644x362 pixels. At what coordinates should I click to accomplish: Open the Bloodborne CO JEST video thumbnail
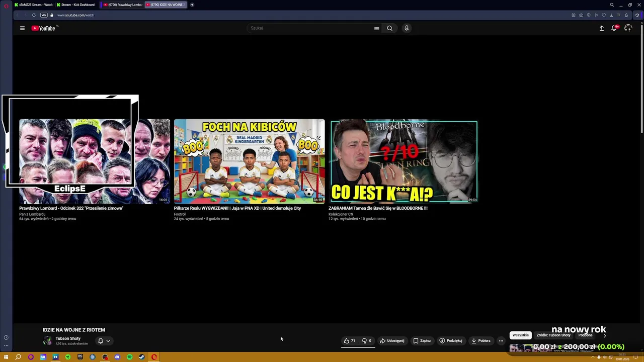coord(404,161)
